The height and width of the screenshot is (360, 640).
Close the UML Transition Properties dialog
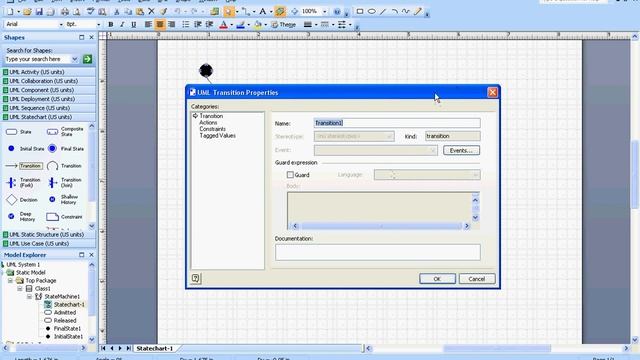pyautogui.click(x=492, y=92)
